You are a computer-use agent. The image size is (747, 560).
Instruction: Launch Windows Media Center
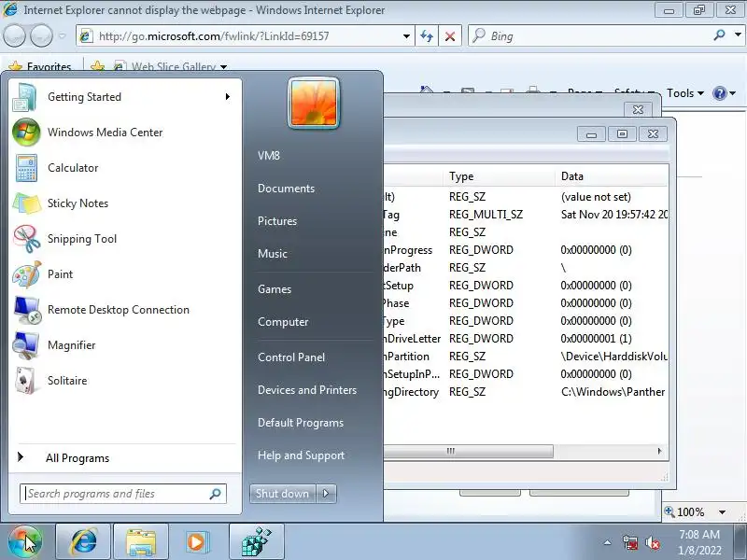click(x=125, y=133)
